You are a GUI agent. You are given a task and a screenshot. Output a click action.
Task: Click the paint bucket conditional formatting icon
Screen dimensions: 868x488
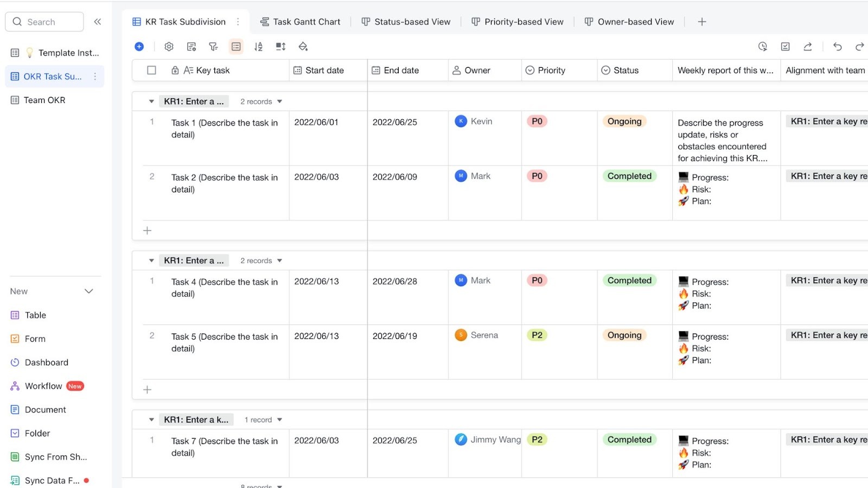[303, 47]
